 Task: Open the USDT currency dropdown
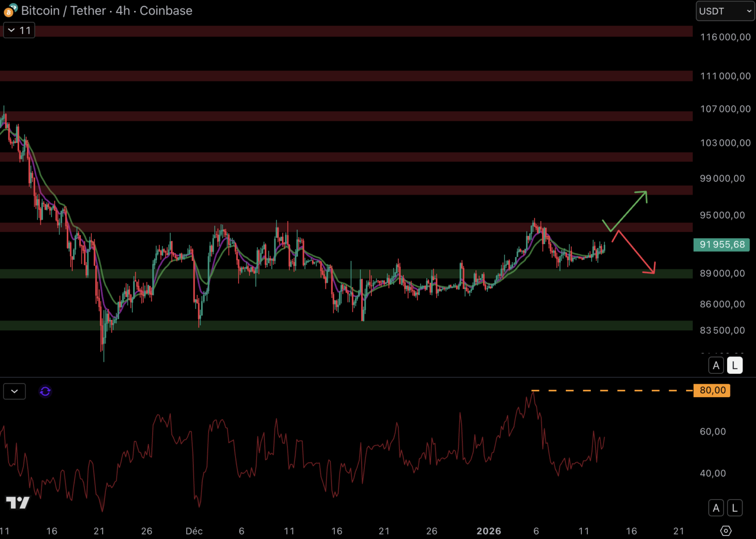tap(725, 11)
